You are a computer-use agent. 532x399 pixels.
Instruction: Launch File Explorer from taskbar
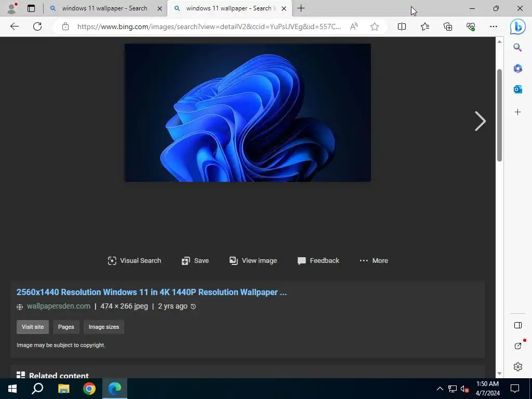pos(63,389)
